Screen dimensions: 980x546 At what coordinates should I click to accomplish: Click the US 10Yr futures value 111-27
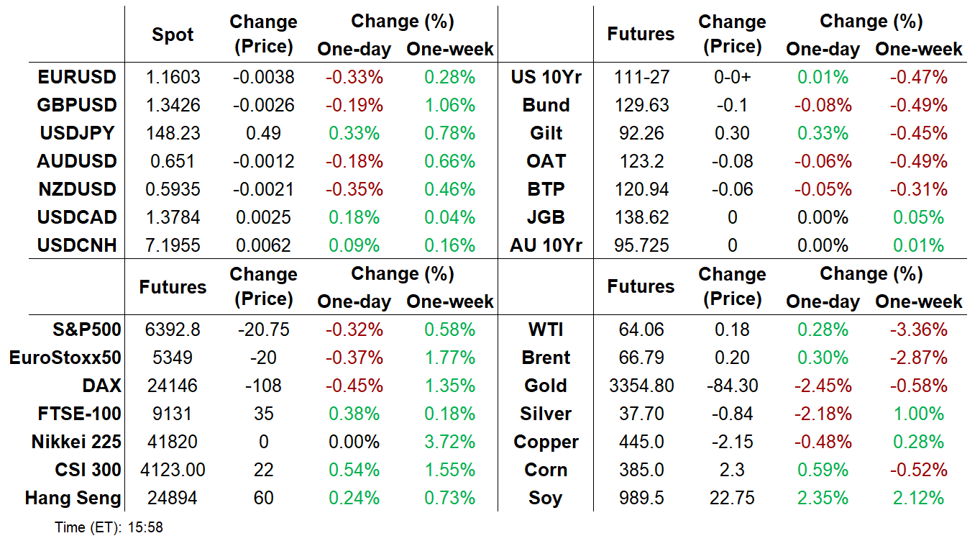(641, 77)
